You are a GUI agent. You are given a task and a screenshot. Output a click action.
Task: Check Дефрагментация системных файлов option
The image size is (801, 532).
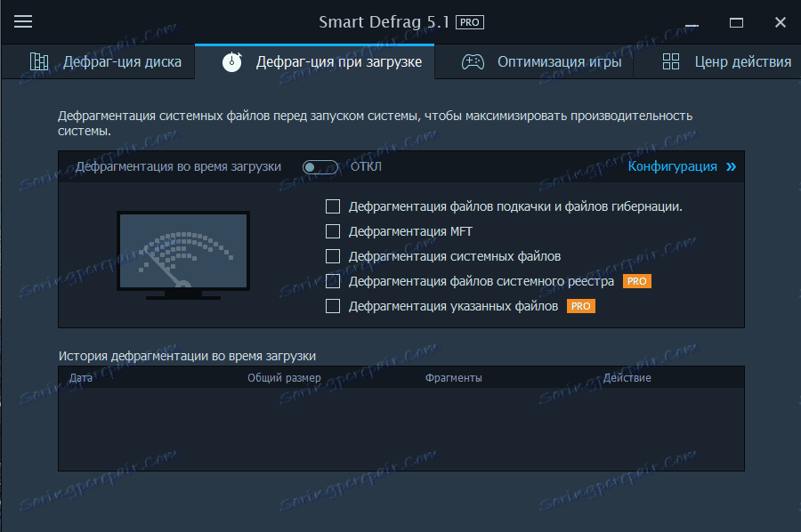pos(333,255)
